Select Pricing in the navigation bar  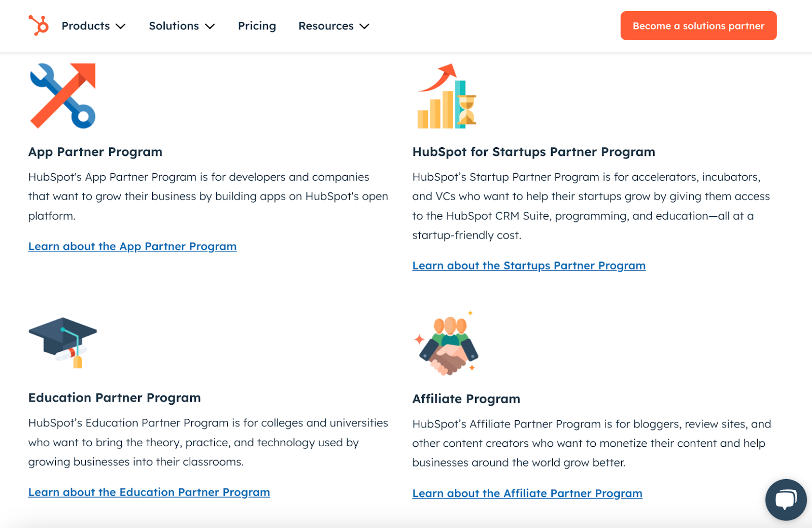tap(257, 25)
